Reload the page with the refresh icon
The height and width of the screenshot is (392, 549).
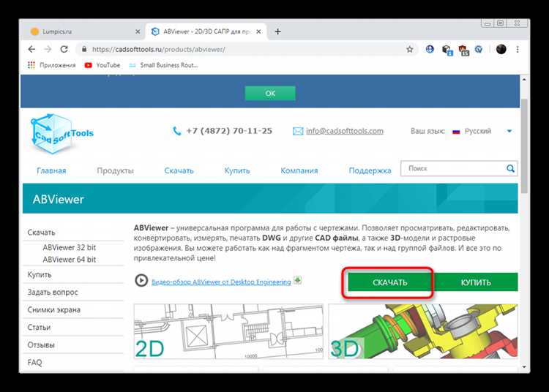[64, 49]
